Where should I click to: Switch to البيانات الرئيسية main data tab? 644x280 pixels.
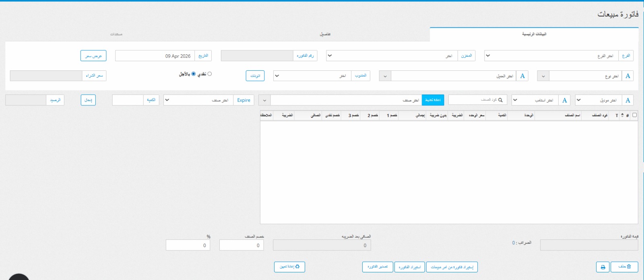click(x=534, y=34)
